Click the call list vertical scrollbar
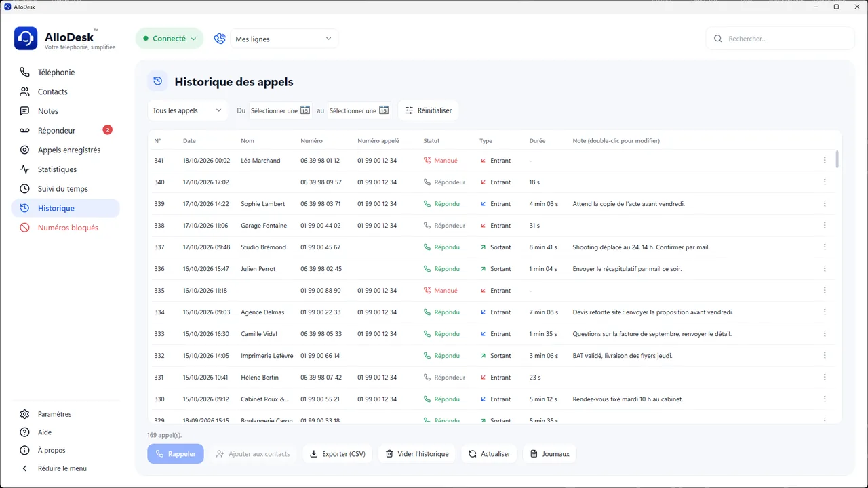Viewport: 868px width, 488px height. (837, 159)
